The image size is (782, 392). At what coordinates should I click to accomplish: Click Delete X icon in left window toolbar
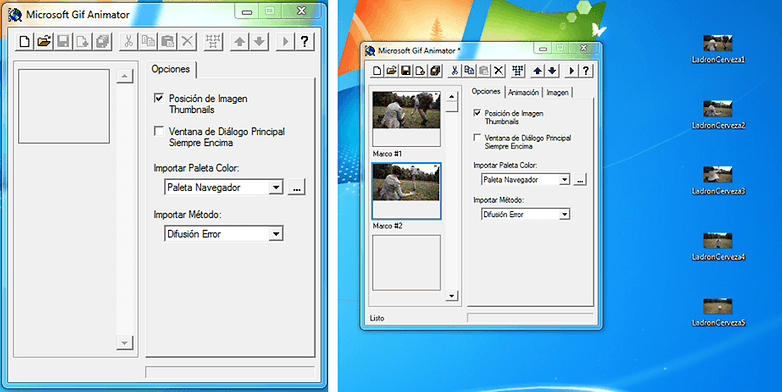pos(188,41)
